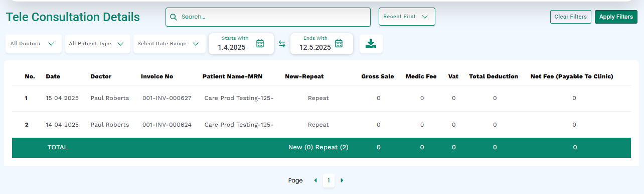
Task: Click the search magnifier icon
Action: [174, 17]
